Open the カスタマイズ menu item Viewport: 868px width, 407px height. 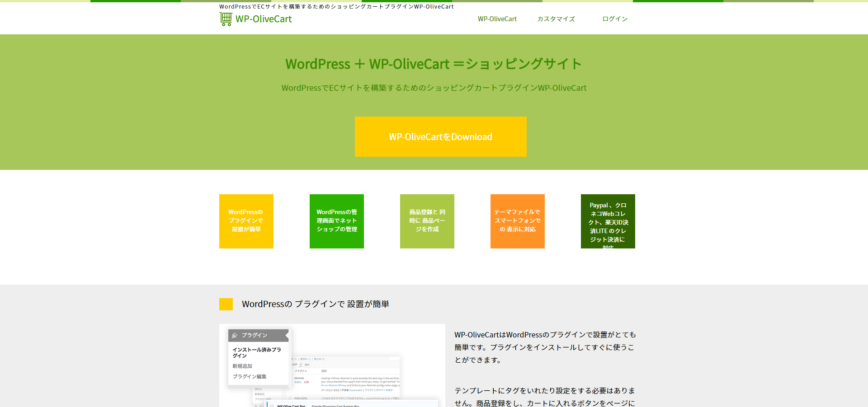[x=556, y=19]
